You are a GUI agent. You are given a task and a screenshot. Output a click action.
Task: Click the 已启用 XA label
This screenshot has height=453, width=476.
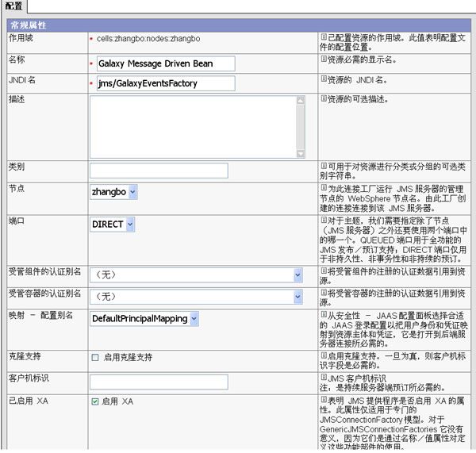[29, 401]
